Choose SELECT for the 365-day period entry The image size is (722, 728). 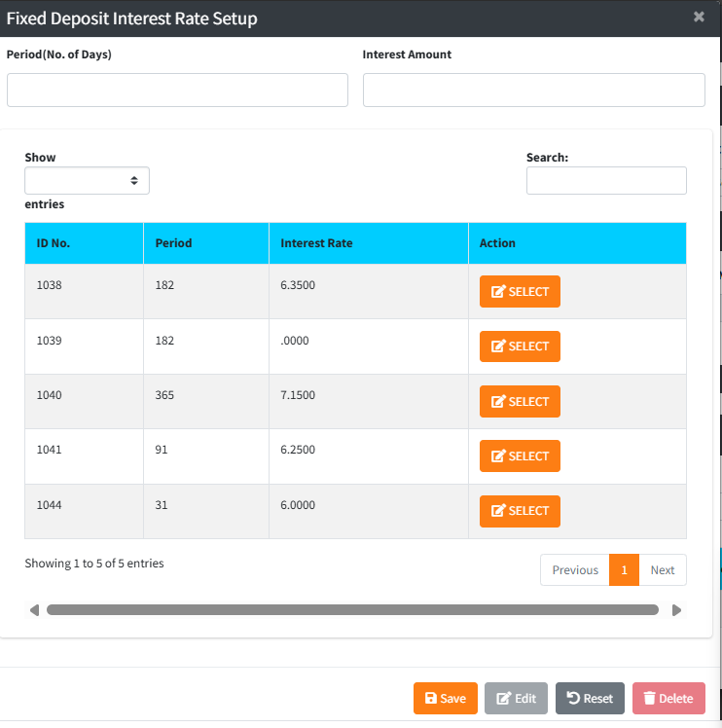pyautogui.click(x=520, y=402)
